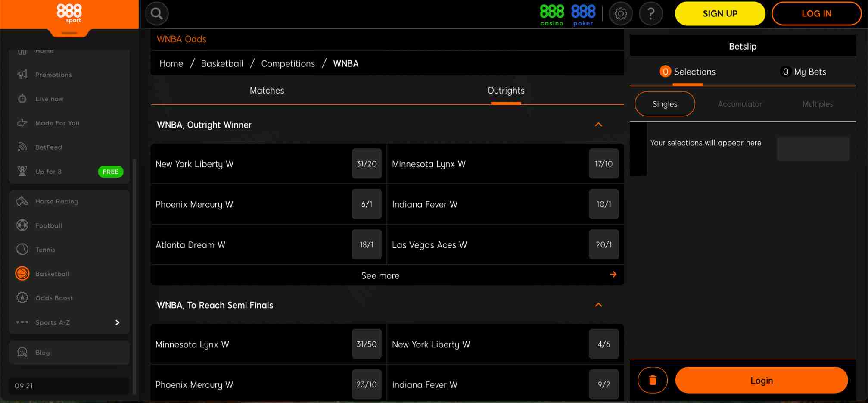This screenshot has height=403, width=868.
Task: Go to Basketball breadcrumb link
Action: [x=222, y=63]
